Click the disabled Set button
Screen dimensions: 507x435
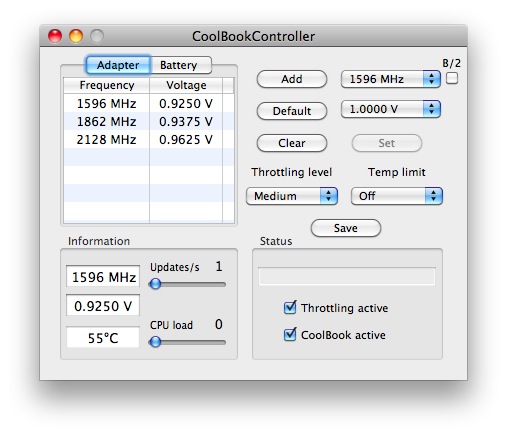tap(387, 143)
